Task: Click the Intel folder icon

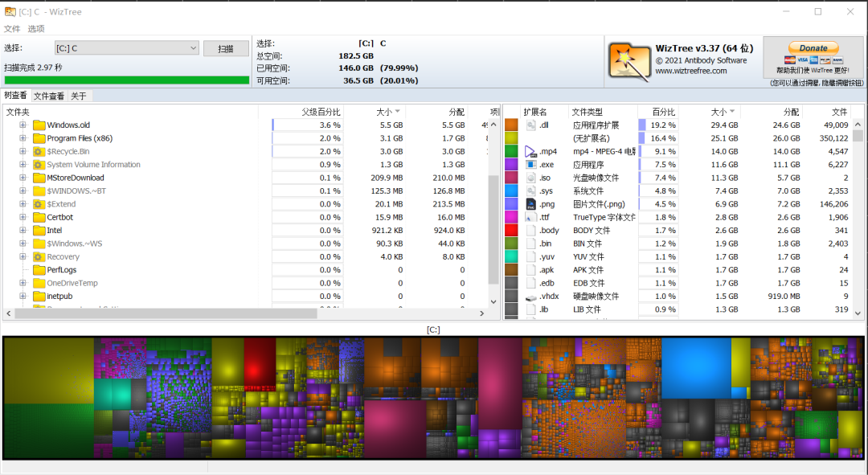Action: point(39,231)
